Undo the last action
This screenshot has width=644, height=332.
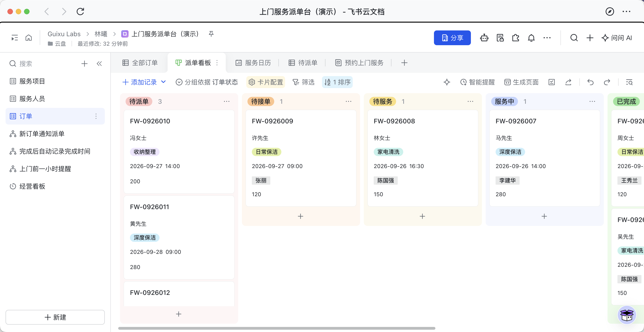pyautogui.click(x=590, y=82)
